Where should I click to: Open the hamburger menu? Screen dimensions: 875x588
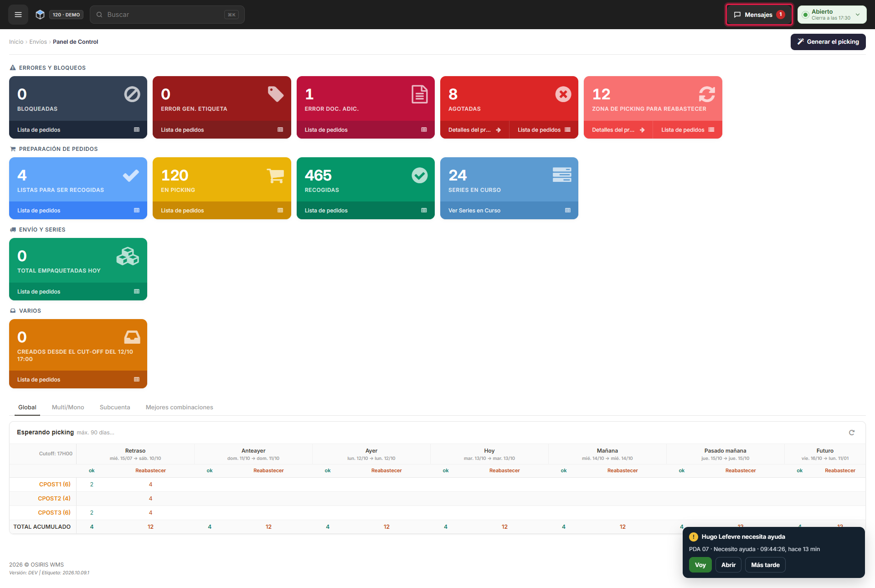coord(18,15)
